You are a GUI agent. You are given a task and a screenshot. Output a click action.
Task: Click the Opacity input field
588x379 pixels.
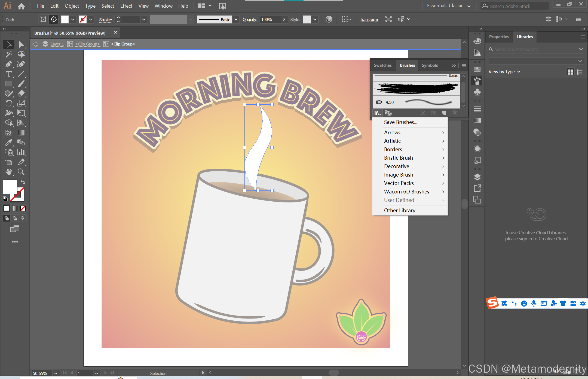[x=270, y=20]
